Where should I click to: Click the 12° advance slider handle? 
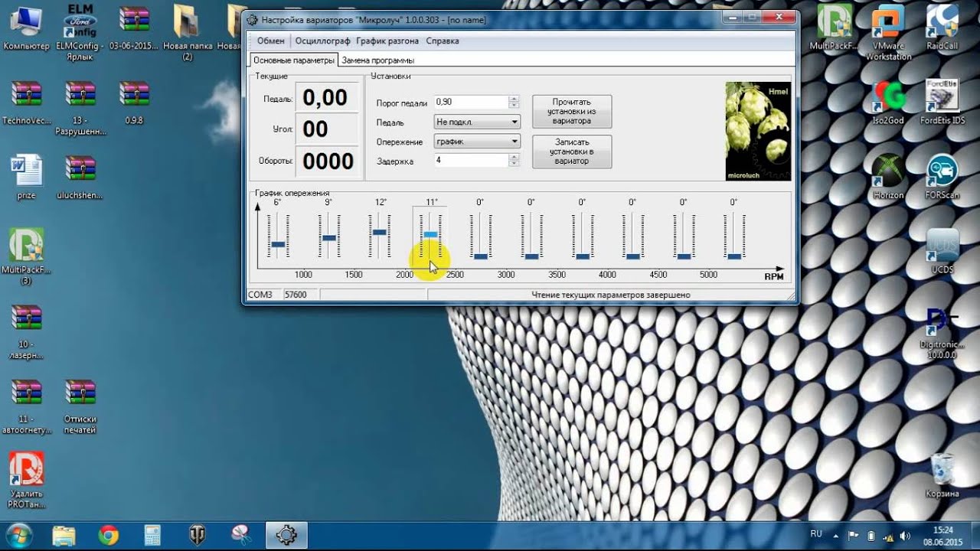380,232
